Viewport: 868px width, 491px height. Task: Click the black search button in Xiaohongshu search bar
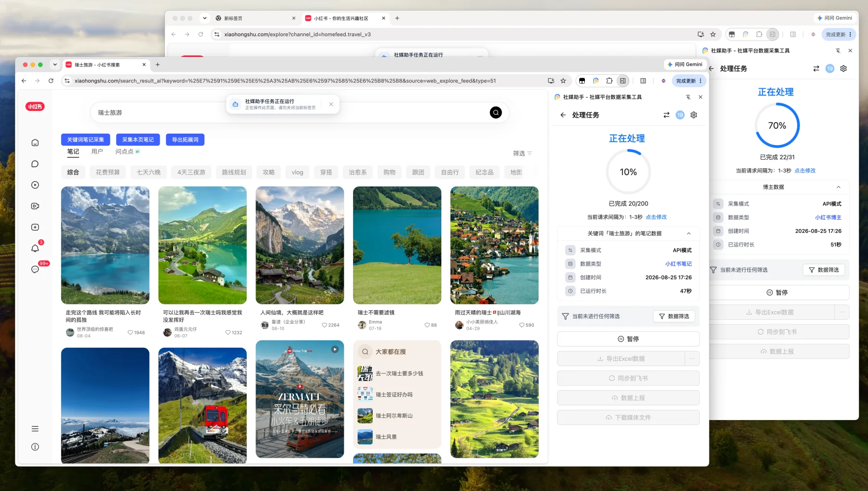pos(496,113)
